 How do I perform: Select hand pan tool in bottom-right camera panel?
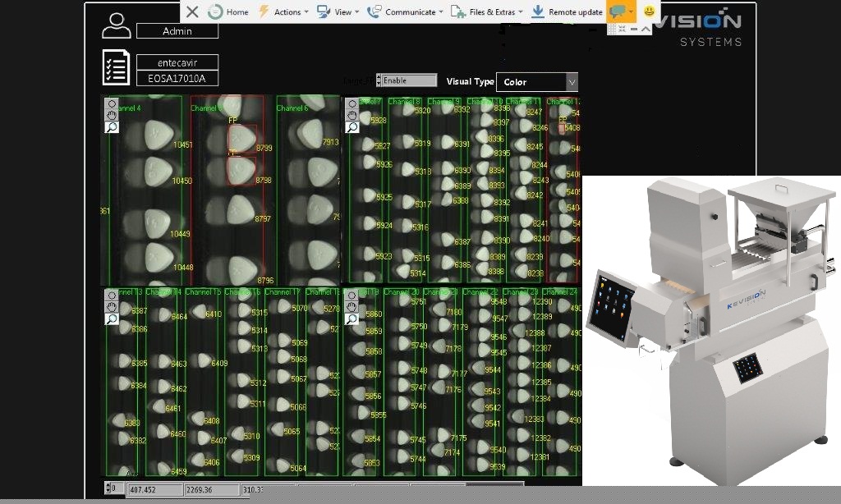[352, 307]
